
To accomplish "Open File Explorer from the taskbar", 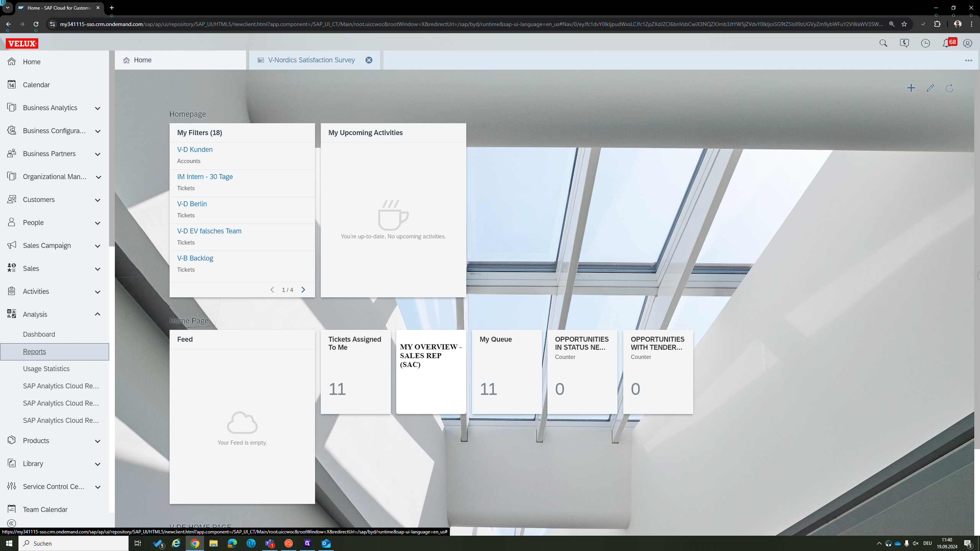I will [x=213, y=543].
